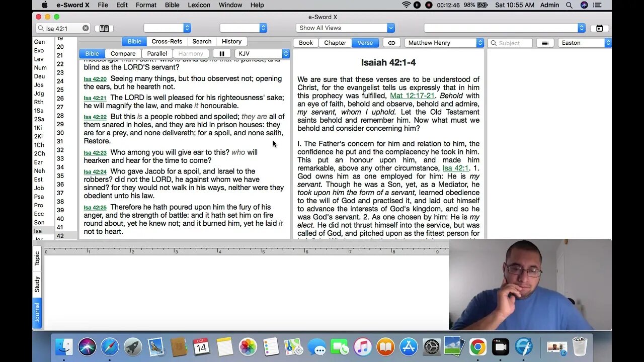Follow the Isa 42:1 link in commentary

tap(455, 168)
